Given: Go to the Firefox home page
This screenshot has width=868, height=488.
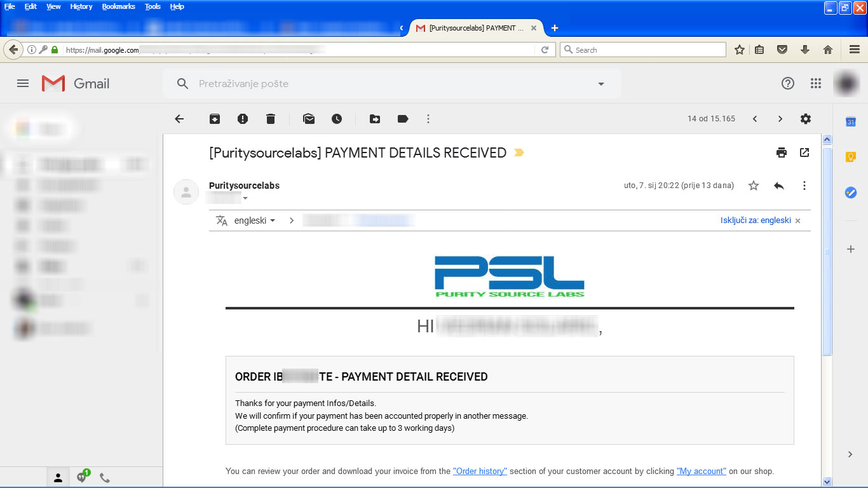Looking at the screenshot, I should pos(827,50).
